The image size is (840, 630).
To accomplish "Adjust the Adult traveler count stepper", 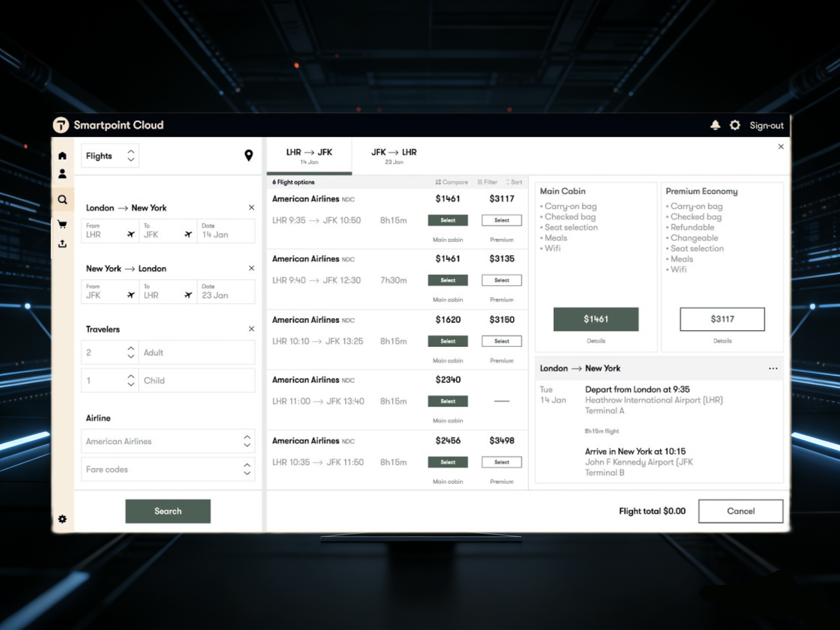I will 131,352.
